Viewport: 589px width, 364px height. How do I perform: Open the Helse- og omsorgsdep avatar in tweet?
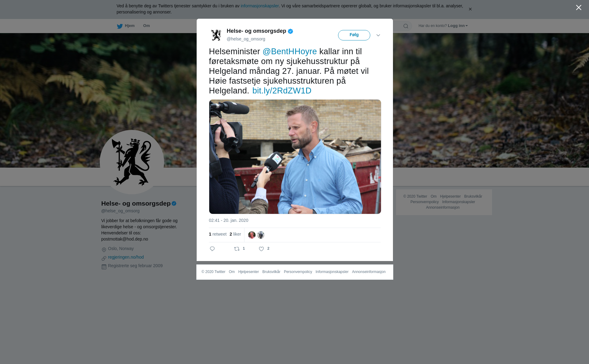(216, 35)
